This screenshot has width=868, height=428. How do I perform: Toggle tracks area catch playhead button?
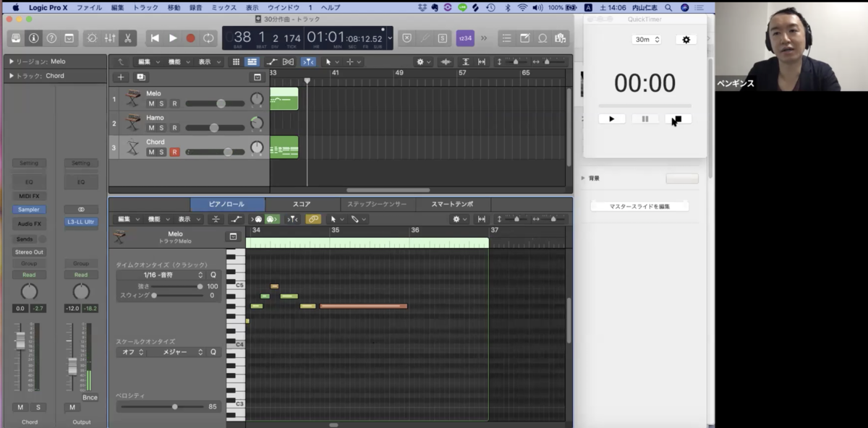point(308,61)
